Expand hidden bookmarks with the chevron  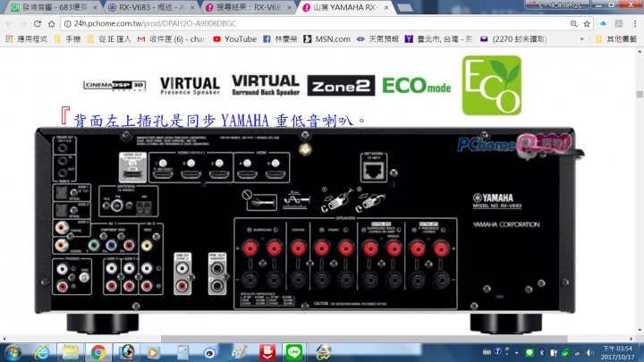coord(581,39)
